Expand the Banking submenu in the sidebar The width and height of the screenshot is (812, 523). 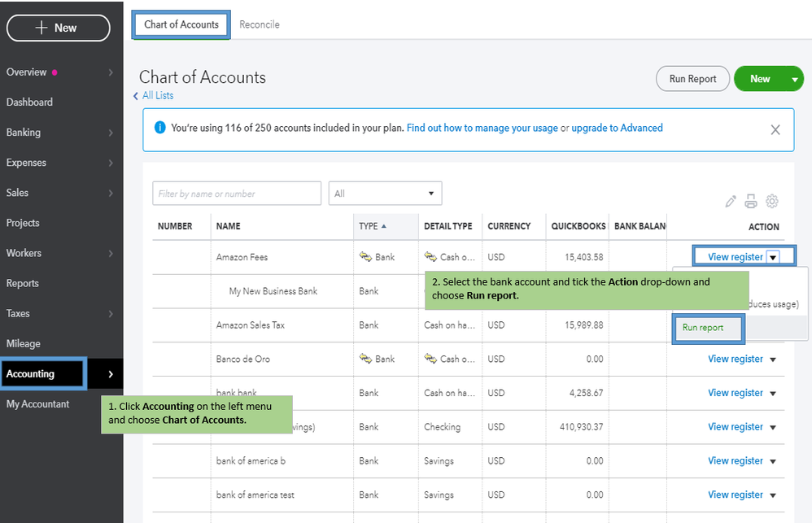[x=111, y=133]
